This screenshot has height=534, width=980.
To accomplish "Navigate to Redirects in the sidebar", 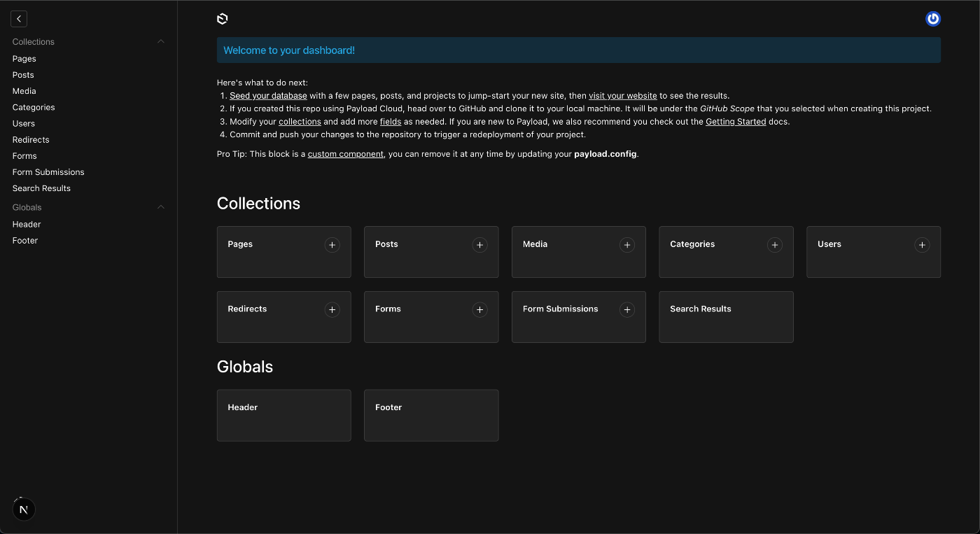I will coord(31,139).
